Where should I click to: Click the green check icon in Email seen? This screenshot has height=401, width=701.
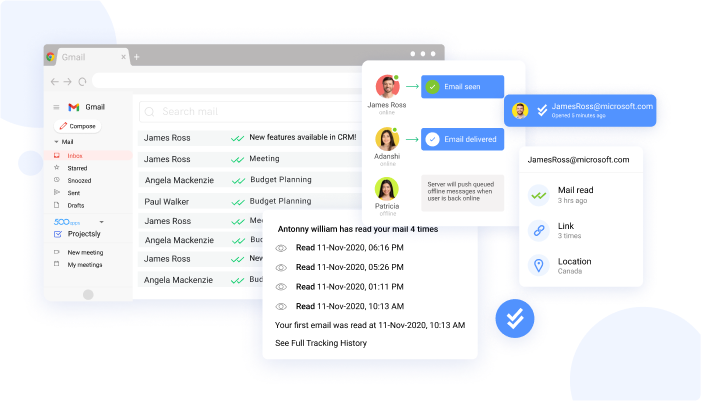point(432,87)
